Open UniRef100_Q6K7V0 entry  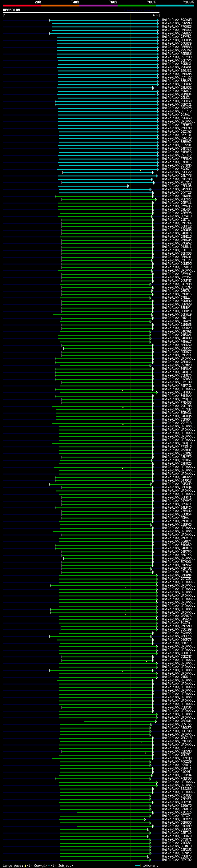[x=176, y=61]
